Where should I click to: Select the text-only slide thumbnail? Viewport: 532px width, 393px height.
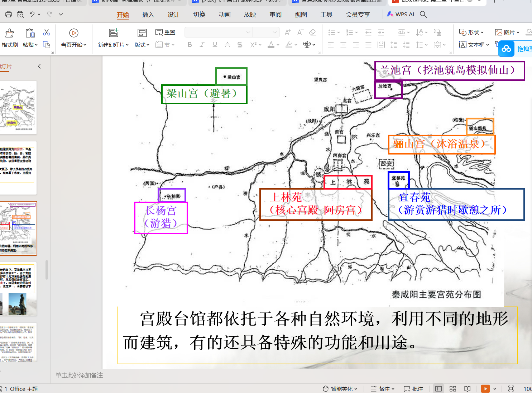[x=18, y=168]
